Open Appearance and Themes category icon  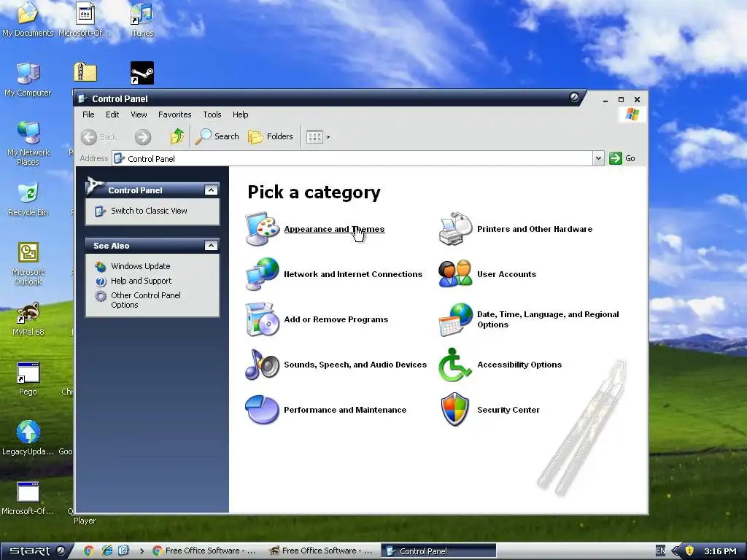[x=262, y=229]
